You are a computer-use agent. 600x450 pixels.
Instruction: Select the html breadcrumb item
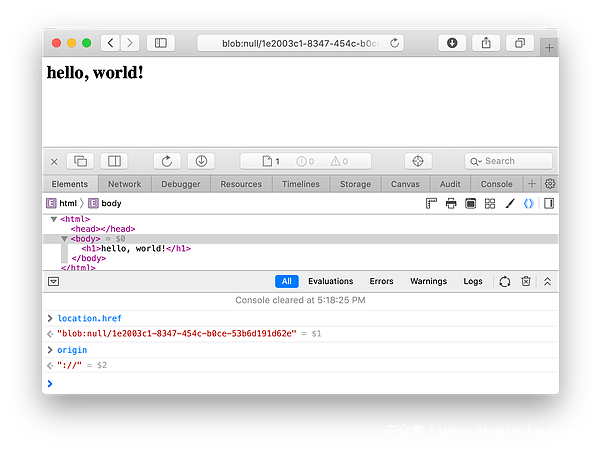pyautogui.click(x=62, y=203)
